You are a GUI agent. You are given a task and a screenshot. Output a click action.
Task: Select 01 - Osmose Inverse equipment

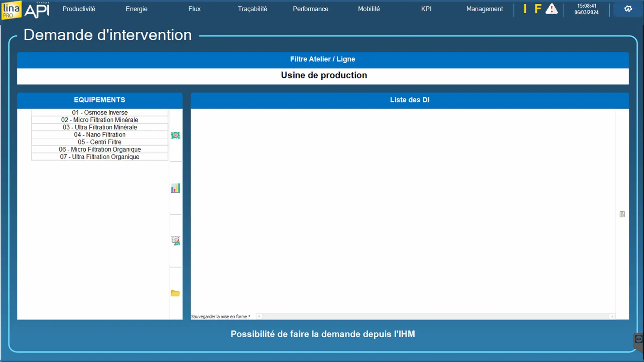pyautogui.click(x=100, y=112)
